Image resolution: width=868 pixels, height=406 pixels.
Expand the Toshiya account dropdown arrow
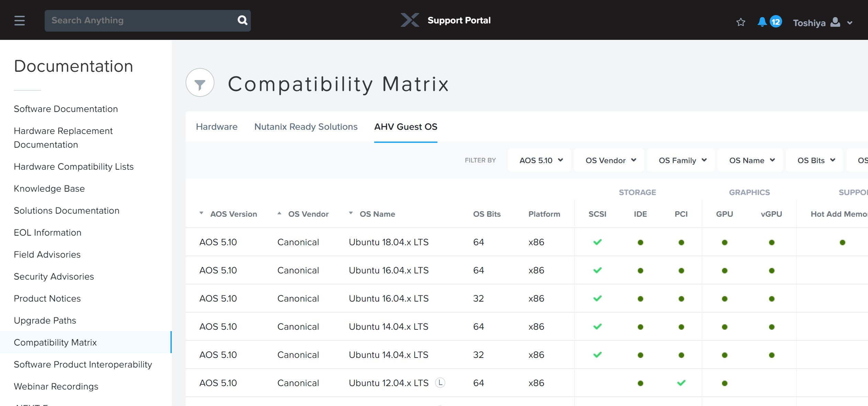[x=850, y=23]
